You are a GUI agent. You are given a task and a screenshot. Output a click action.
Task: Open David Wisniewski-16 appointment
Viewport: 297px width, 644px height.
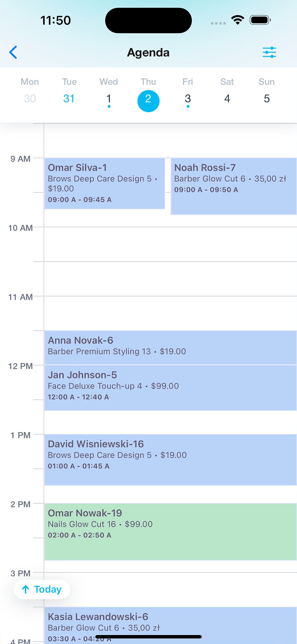171,460
